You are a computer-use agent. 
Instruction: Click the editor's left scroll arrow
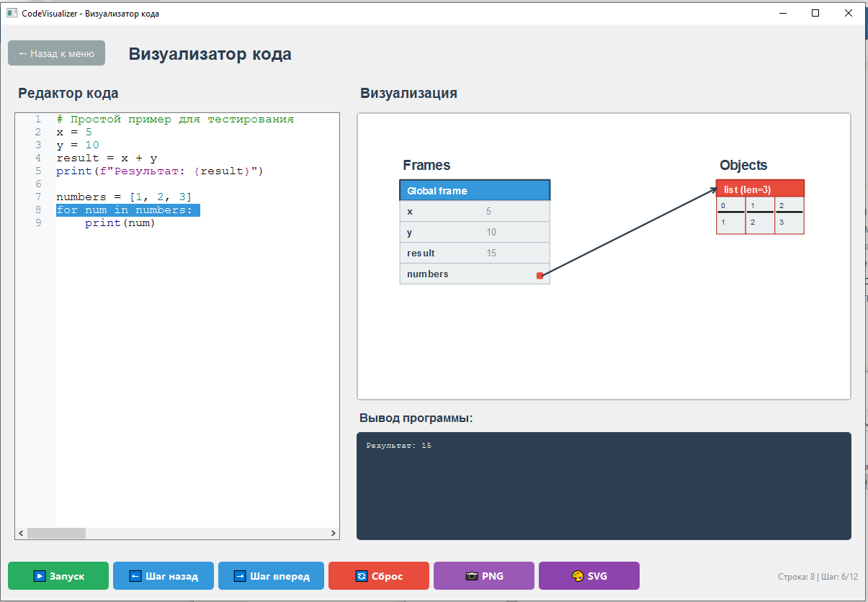pyautogui.click(x=21, y=534)
